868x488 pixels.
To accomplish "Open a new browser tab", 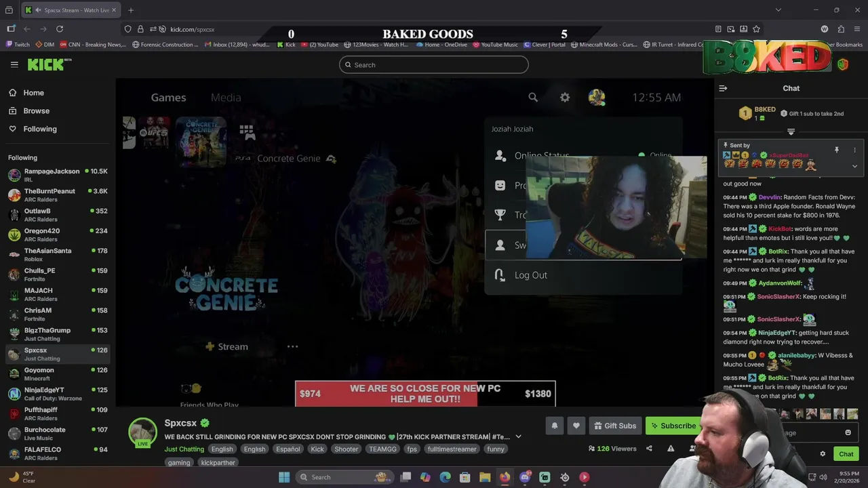I will coord(131,10).
